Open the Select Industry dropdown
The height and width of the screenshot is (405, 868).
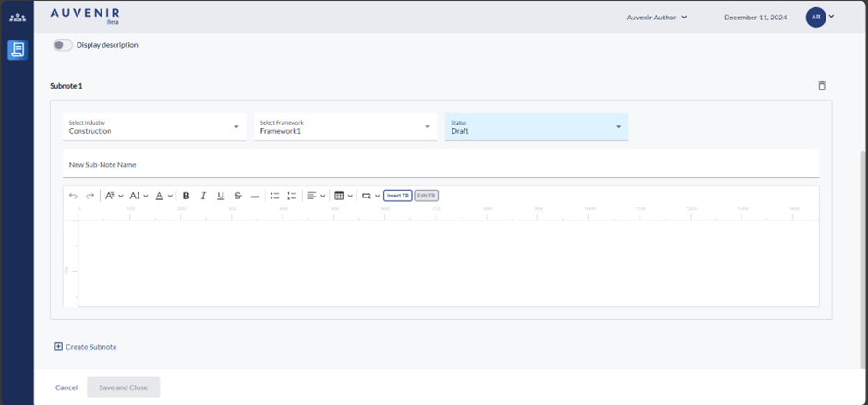(x=154, y=126)
